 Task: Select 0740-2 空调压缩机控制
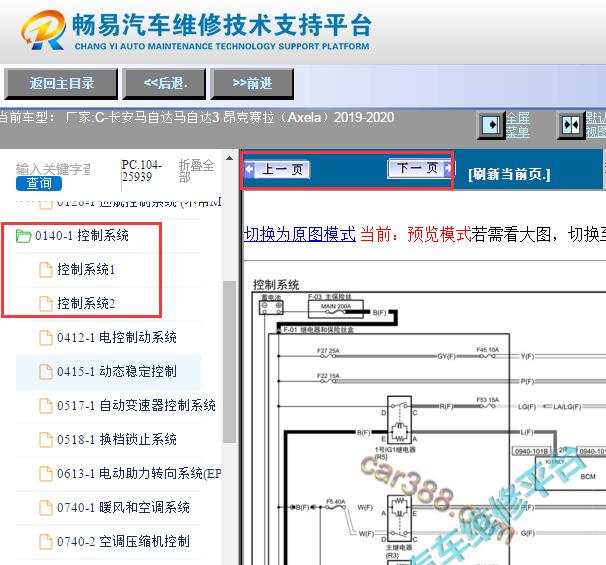(123, 541)
